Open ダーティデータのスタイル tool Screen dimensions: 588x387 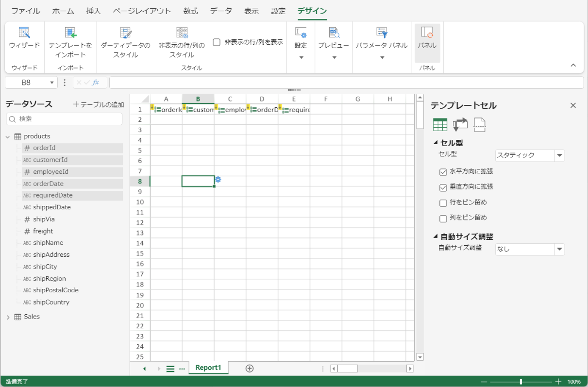pyautogui.click(x=126, y=33)
